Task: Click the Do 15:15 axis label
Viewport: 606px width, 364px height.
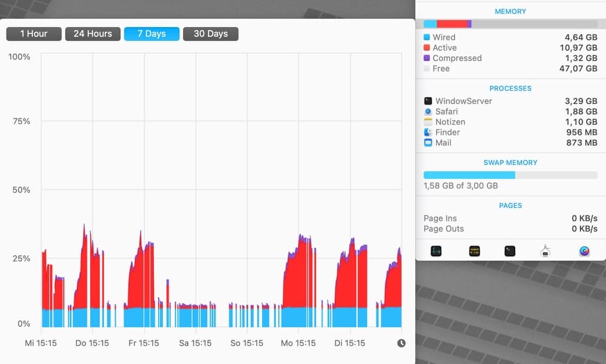Action: [92, 343]
